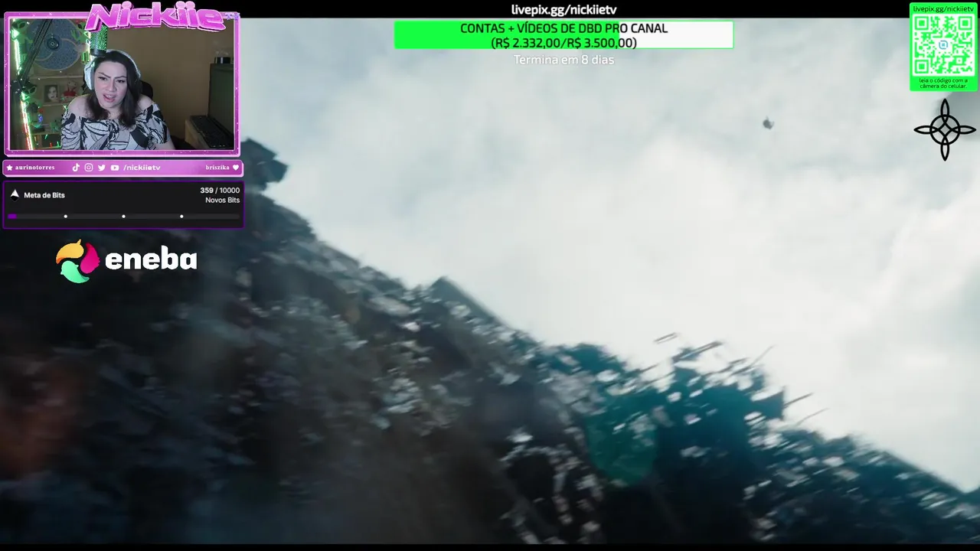Click the first milestone dot on the Bits bar
This screenshot has height=551, width=980.
coord(65,217)
